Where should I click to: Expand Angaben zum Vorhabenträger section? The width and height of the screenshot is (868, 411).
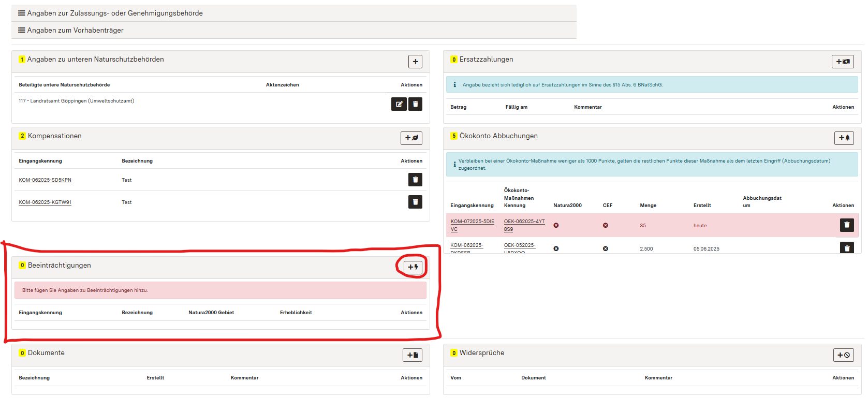[293, 30]
